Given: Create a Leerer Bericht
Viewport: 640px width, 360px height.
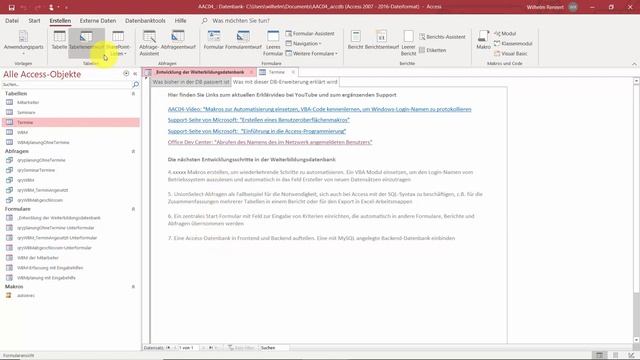Looking at the screenshot, I should point(408,43).
